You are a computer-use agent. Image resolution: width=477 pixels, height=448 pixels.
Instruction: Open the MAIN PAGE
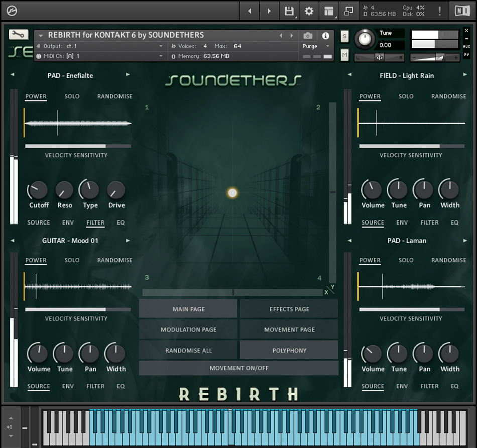pyautogui.click(x=188, y=309)
